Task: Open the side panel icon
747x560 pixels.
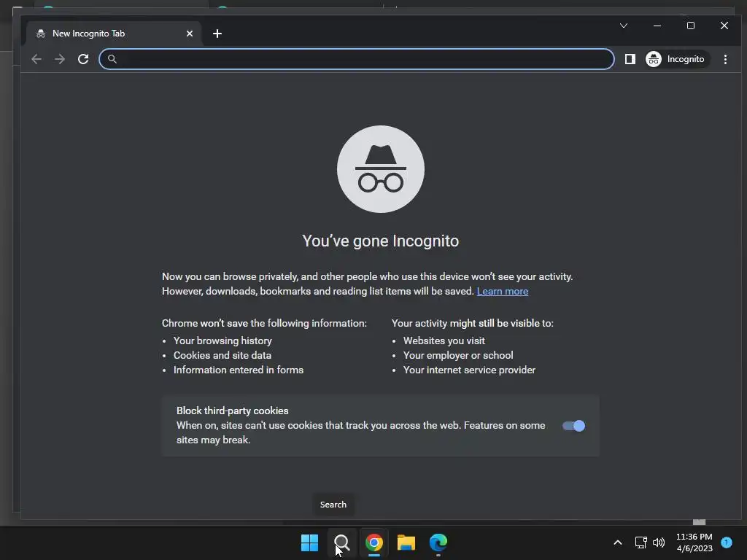Action: 630,59
